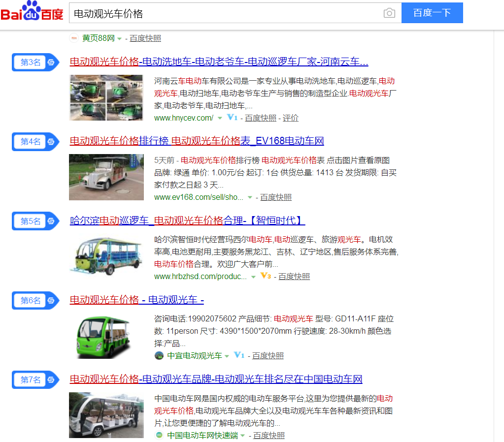Open 百度快照 for the hnycev.com result
This screenshot has height=442, width=504.
261,118
